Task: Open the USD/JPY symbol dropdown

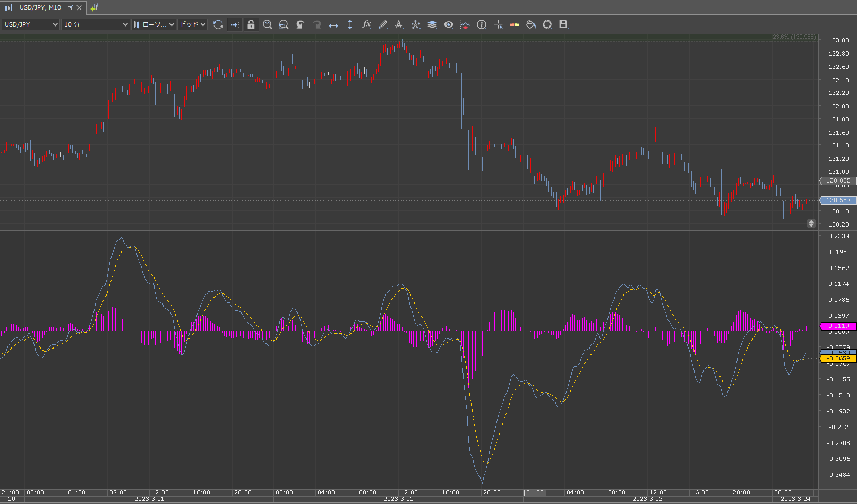Action: click(x=31, y=24)
